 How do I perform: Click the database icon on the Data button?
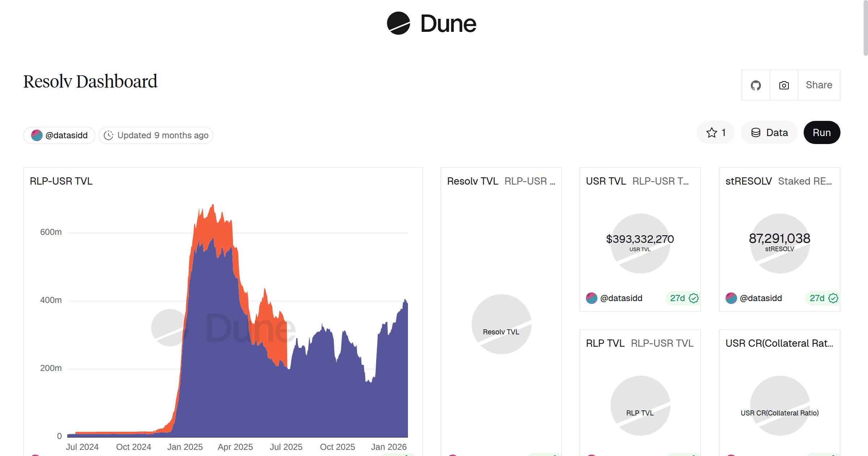[756, 132]
